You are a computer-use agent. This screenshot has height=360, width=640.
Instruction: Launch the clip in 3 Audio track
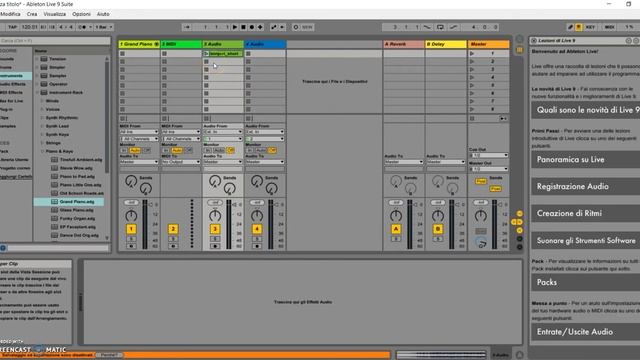206,53
